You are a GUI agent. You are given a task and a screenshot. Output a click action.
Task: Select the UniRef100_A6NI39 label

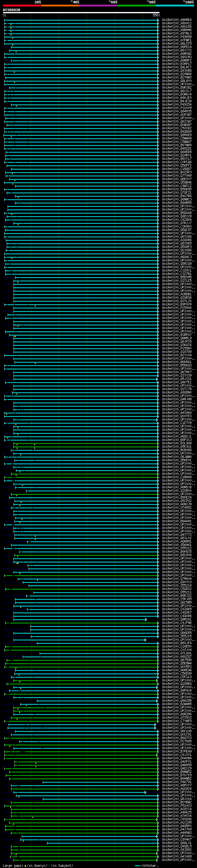[177, 504]
